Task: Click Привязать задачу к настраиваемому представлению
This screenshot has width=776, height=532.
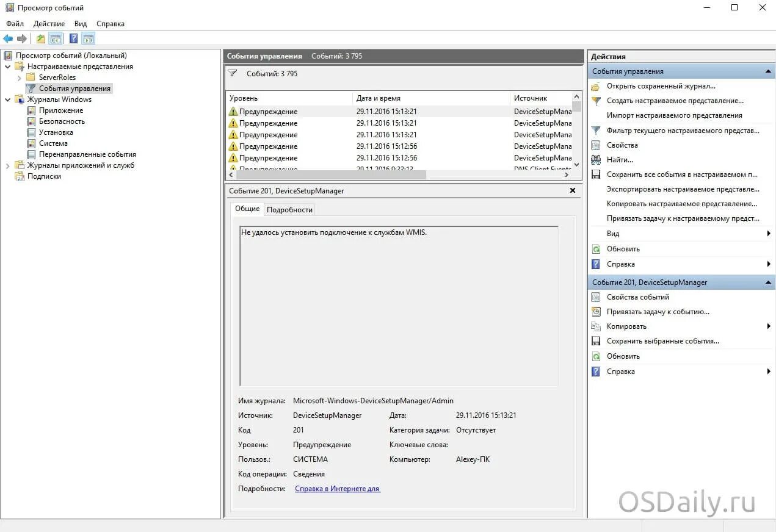Action: pyautogui.click(x=683, y=218)
